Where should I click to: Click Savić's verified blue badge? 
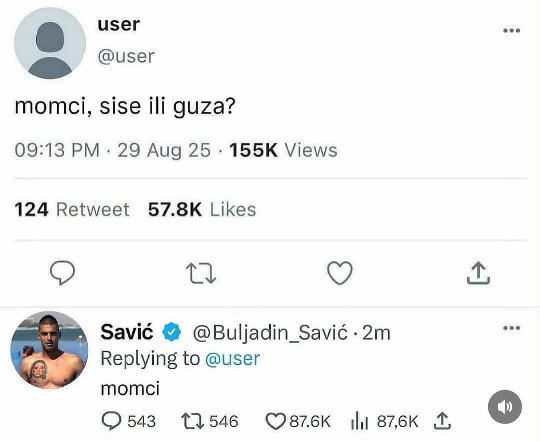click(x=172, y=332)
